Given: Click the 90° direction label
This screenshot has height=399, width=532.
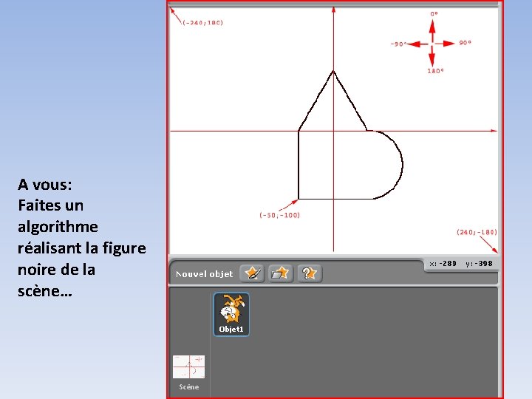Looking at the screenshot, I should point(465,43).
